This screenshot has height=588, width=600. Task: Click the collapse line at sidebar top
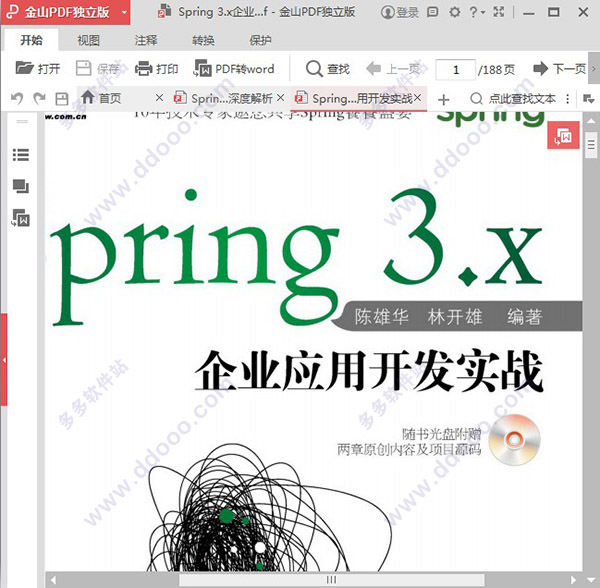point(22,121)
